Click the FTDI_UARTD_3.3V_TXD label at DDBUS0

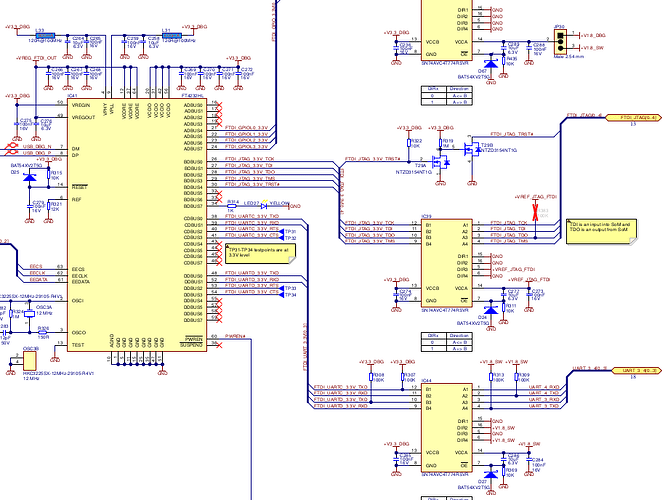point(252,273)
